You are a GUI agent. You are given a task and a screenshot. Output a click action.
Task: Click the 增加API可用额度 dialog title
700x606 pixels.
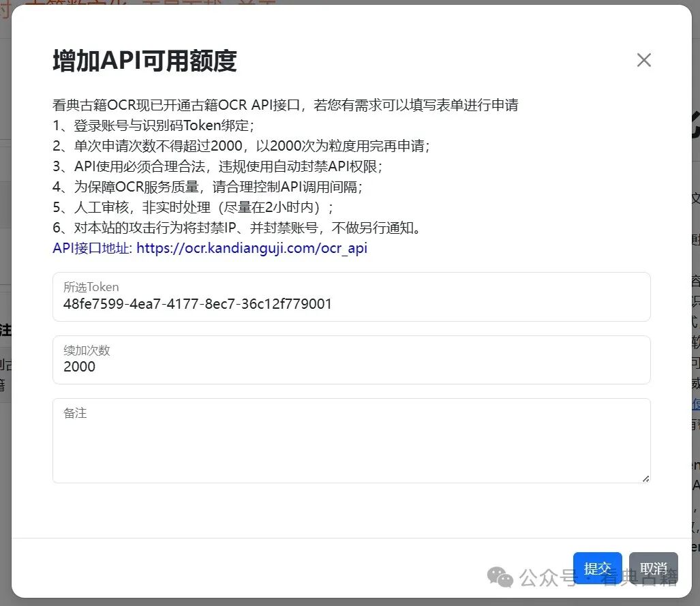[144, 61]
